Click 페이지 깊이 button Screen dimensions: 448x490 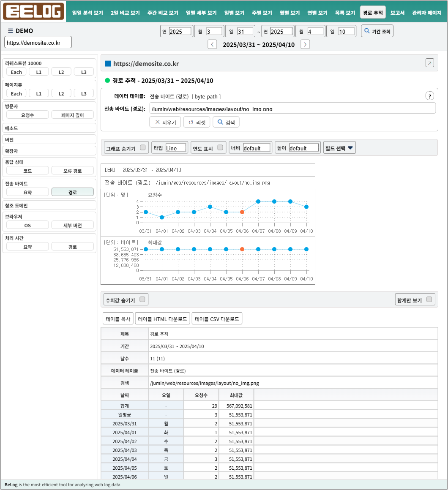click(x=73, y=115)
